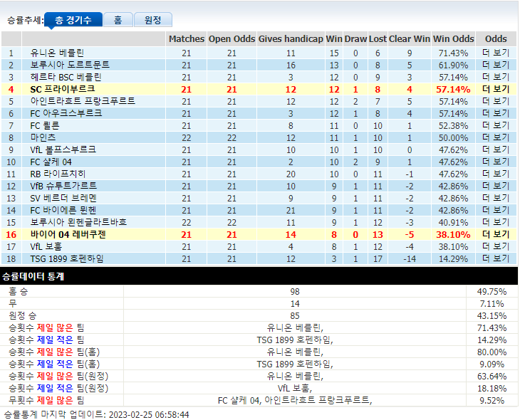Click team name 유니온 베를린 in rank 1
This screenshot has height=420, width=520.
tap(57, 53)
